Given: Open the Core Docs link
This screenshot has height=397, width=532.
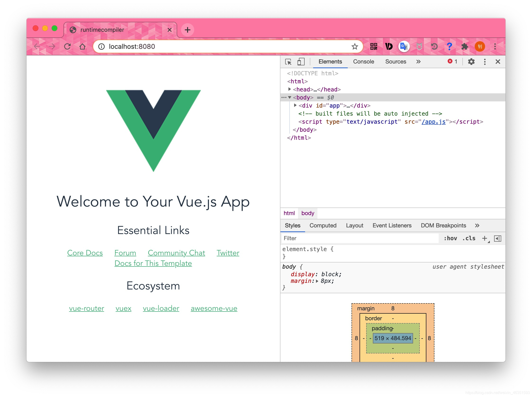Looking at the screenshot, I should point(85,253).
